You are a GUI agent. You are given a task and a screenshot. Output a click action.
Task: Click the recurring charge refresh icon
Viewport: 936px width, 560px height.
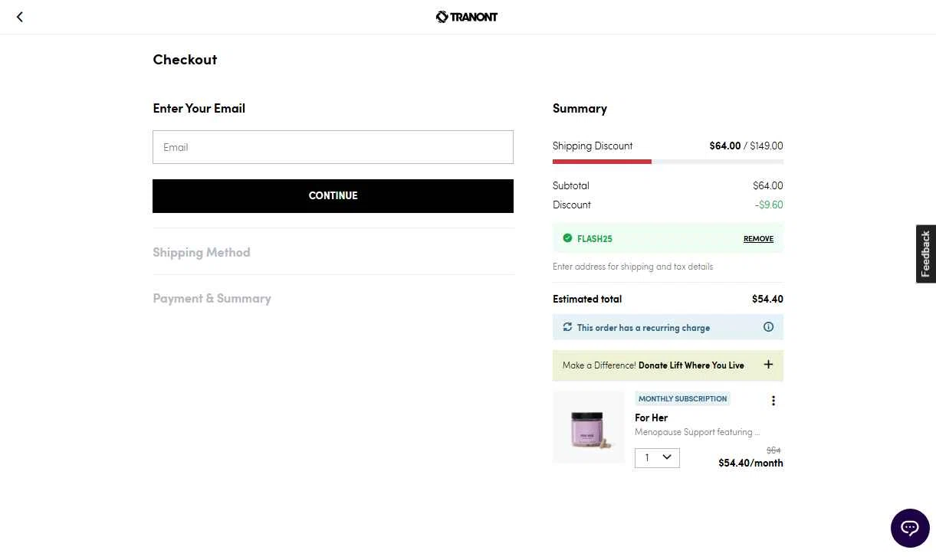point(567,327)
